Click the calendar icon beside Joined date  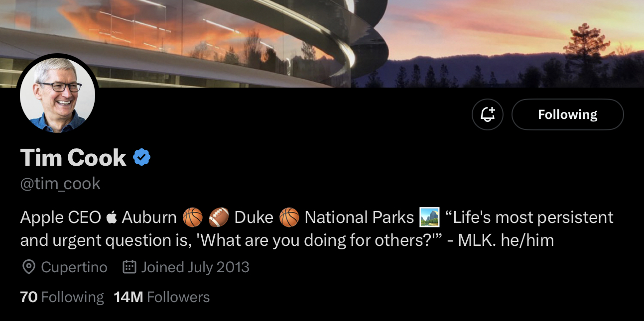pos(129,267)
